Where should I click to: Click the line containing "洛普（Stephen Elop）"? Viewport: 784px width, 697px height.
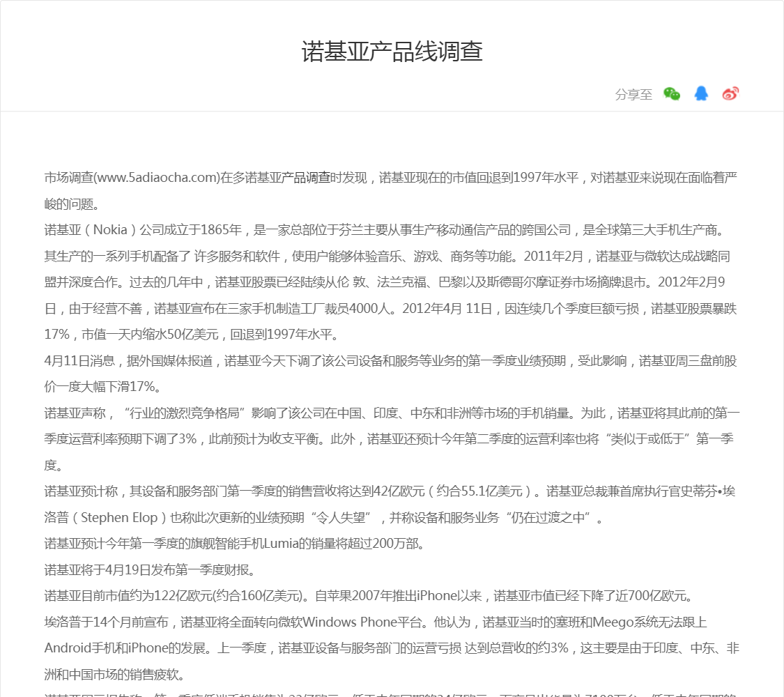(x=323, y=517)
